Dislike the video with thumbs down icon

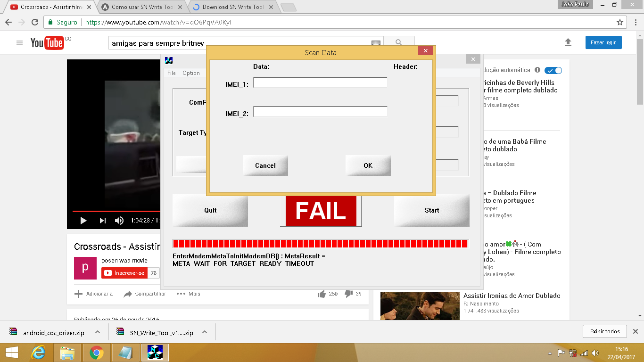click(348, 294)
